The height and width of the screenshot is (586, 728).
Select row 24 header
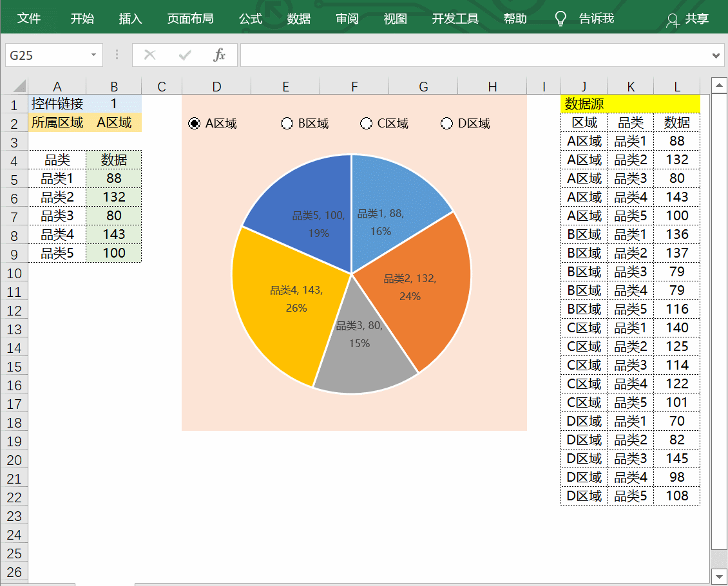tap(14, 534)
